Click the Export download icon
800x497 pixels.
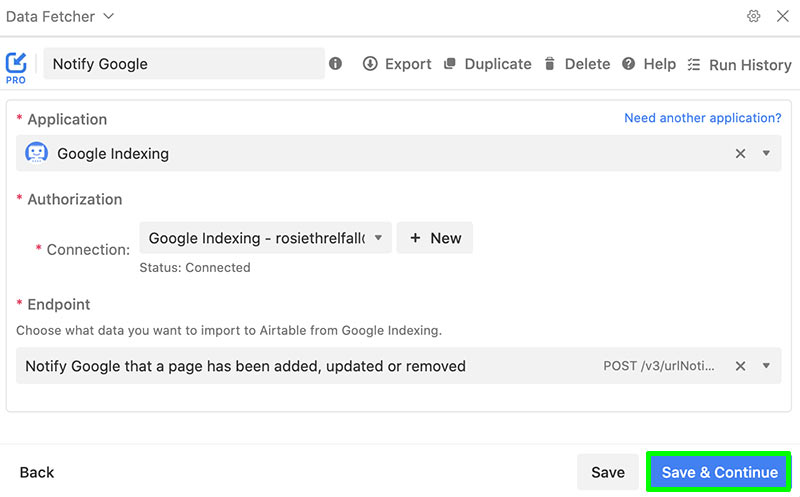click(x=370, y=64)
